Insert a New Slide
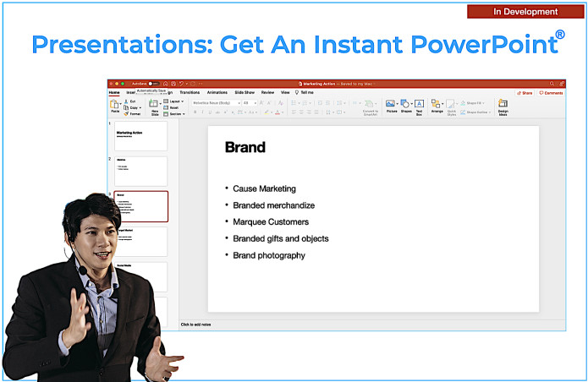Image resolution: width=588 pixels, height=382 pixels. coord(154,106)
